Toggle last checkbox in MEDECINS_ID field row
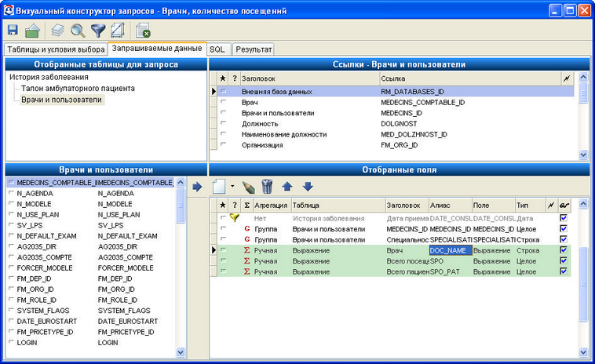595x364 pixels. tap(564, 228)
